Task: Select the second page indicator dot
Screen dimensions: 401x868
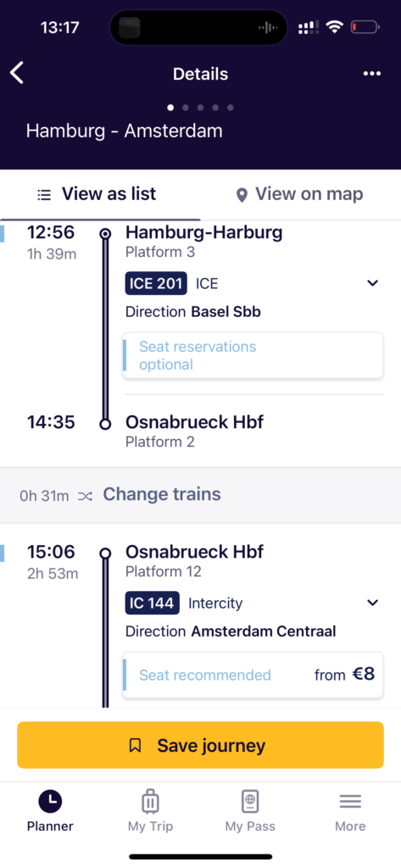Action: [186, 108]
